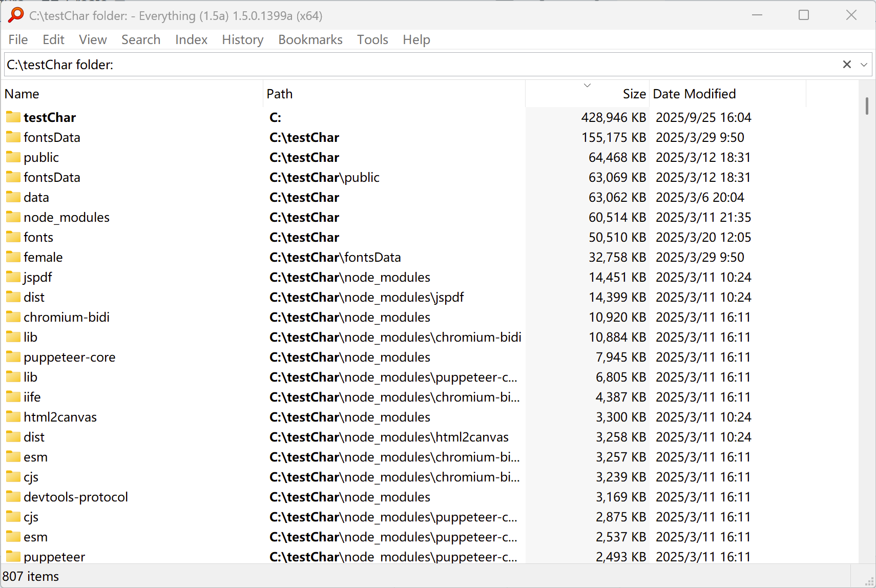Click the vertical scrollbar thumb
This screenshot has width=876, height=588.
pyautogui.click(x=867, y=106)
